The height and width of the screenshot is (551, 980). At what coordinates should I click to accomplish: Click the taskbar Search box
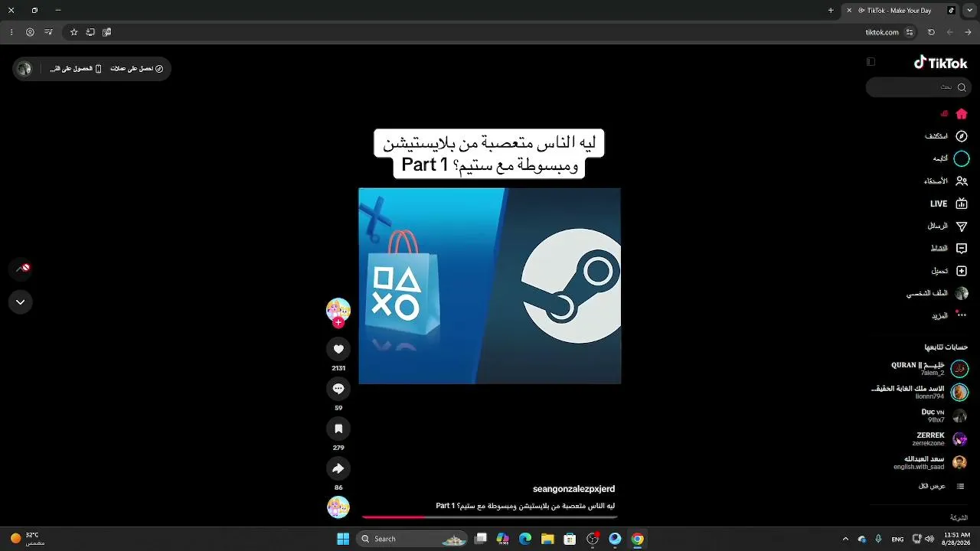tap(413, 539)
